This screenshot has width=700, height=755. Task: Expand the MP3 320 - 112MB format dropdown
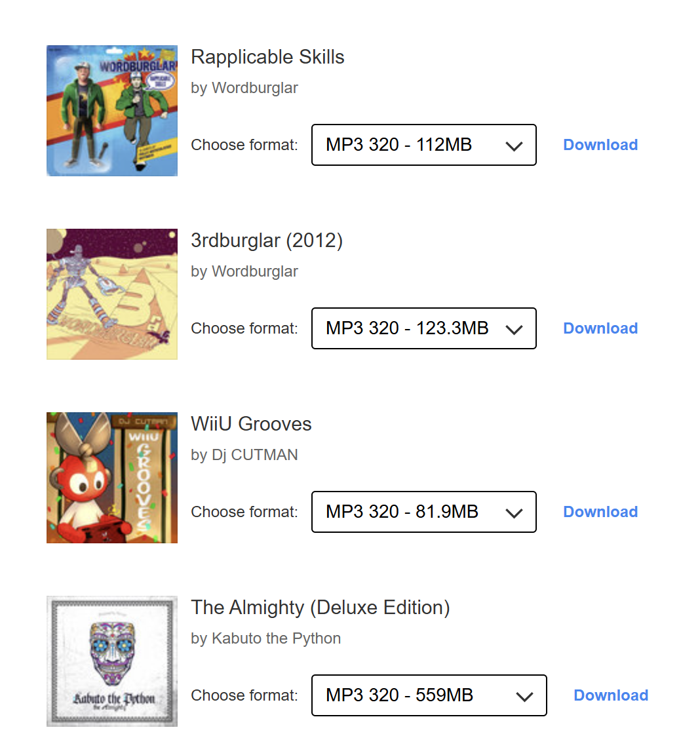pos(423,145)
